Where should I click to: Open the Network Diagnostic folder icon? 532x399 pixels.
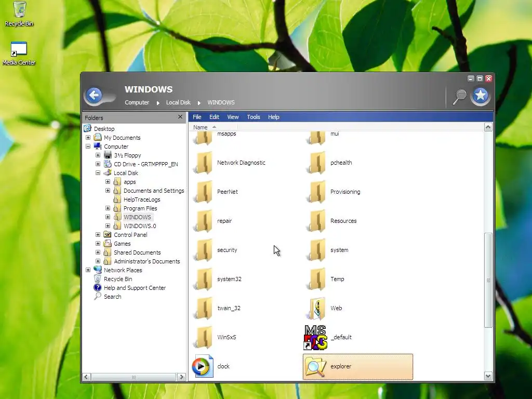(x=204, y=163)
